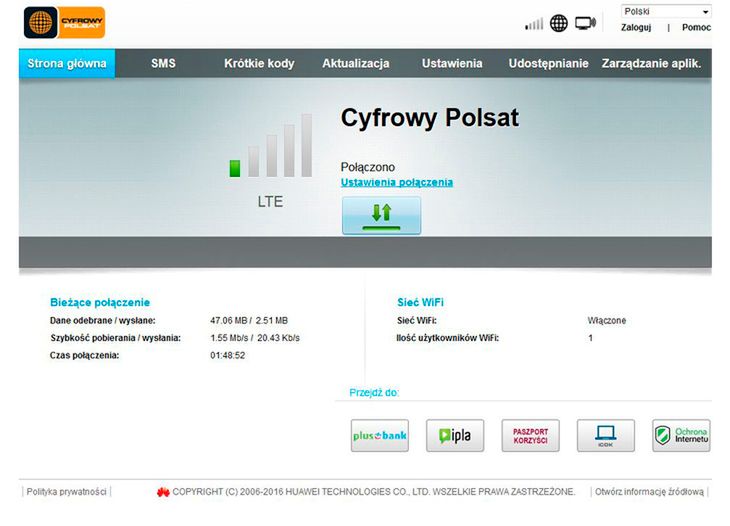The width and height of the screenshot is (730, 526).
Task: Open the Ustawienia połączenia link
Action: pos(397,182)
